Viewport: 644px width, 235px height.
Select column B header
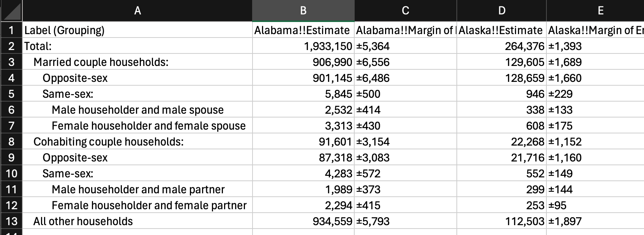point(303,11)
